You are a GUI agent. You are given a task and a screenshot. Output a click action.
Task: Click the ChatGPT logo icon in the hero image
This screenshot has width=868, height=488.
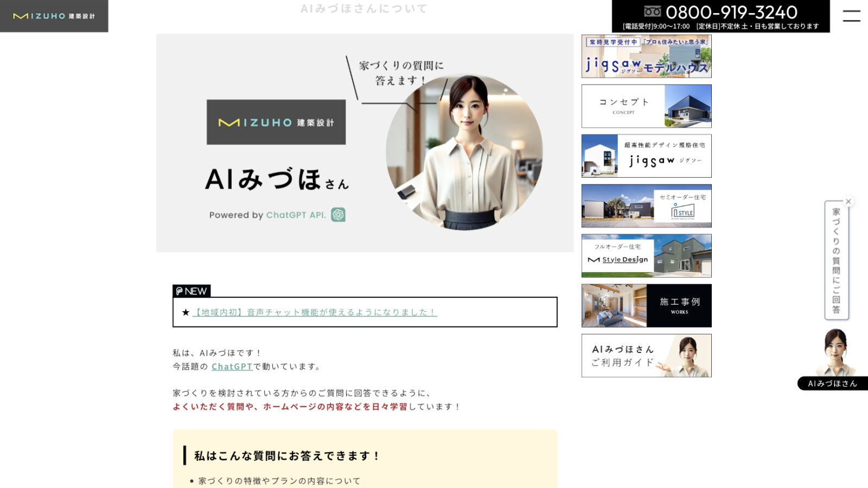339,215
